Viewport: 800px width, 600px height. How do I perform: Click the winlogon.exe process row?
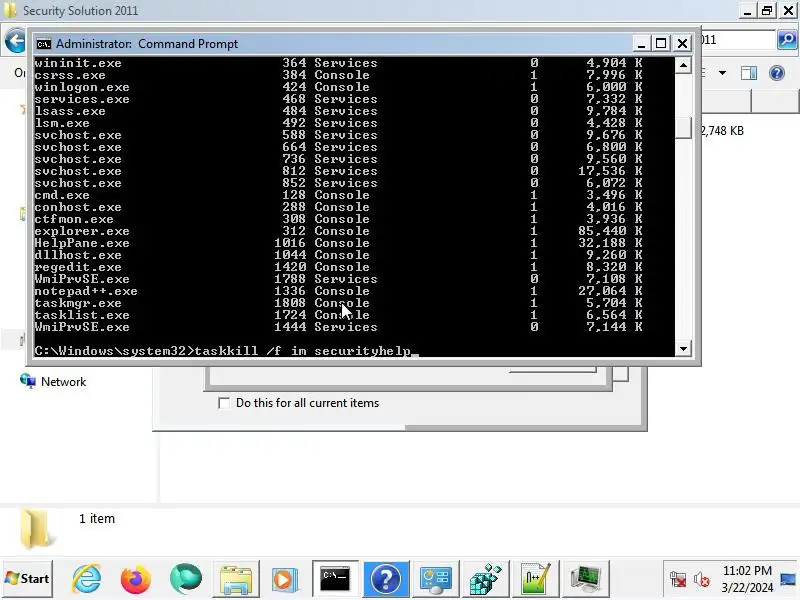click(338, 87)
